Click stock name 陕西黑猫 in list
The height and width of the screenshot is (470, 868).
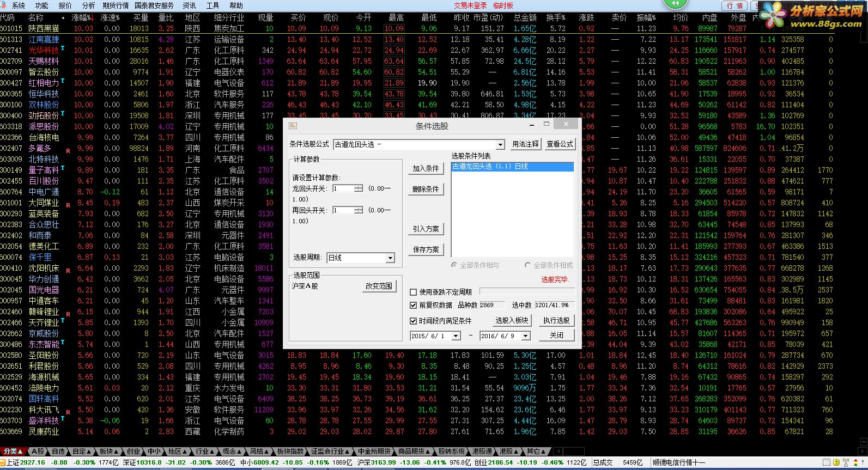(44, 28)
